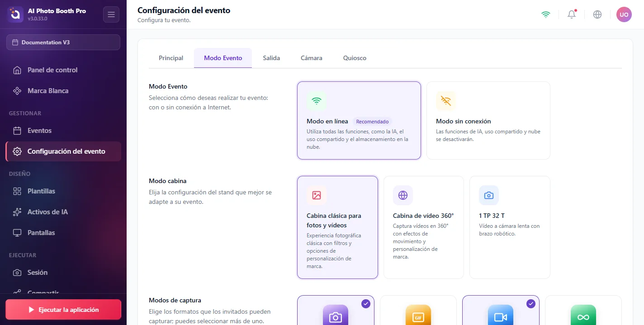The width and height of the screenshot is (644, 325).
Task: Click the picture icon in Cabina clásica card
Action: (x=317, y=195)
